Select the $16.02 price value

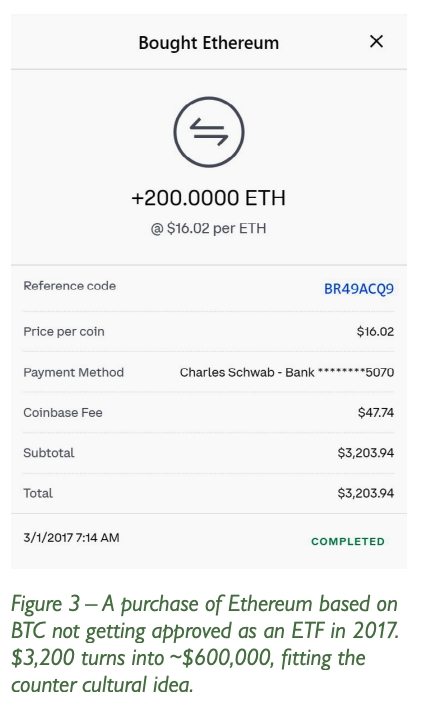tap(375, 332)
